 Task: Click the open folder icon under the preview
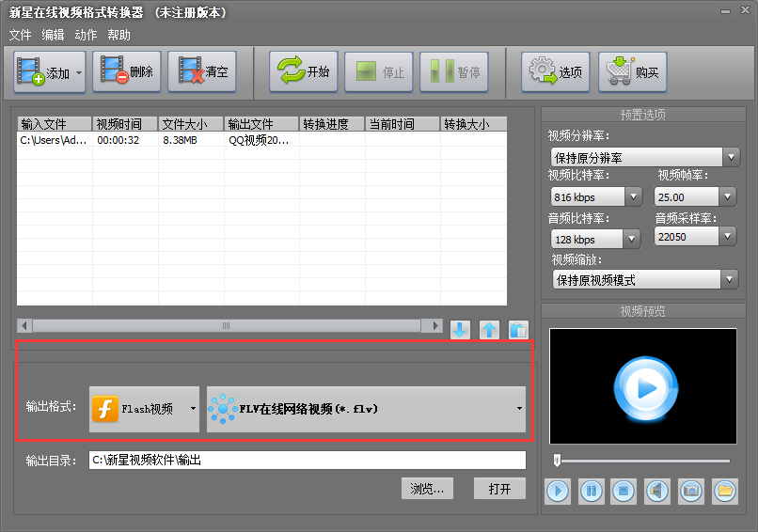click(x=725, y=492)
